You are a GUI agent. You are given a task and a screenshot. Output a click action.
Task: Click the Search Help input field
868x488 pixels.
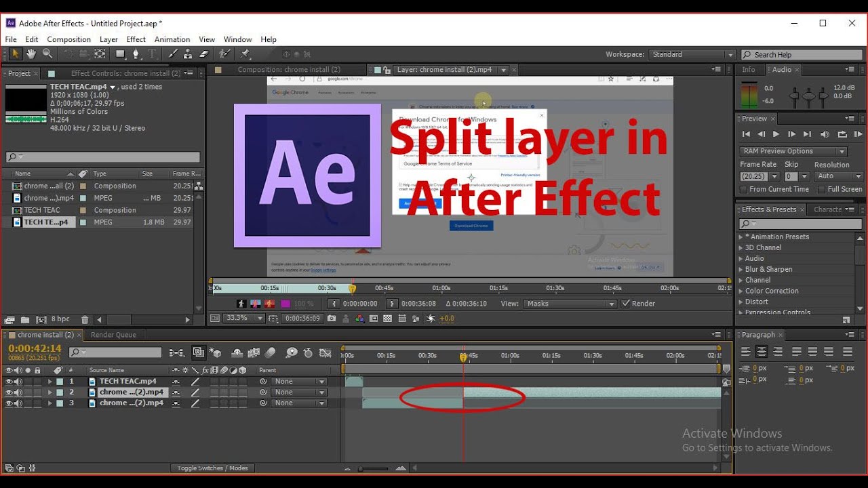click(803, 55)
